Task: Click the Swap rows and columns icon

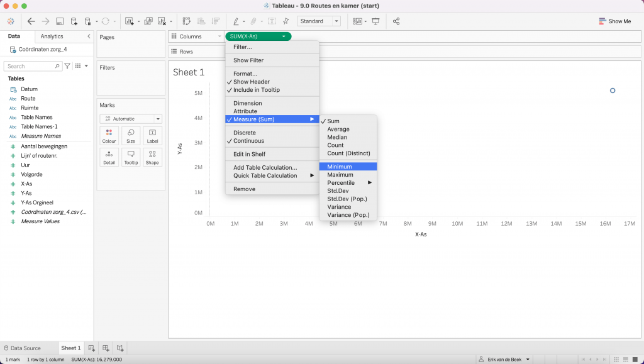Action: (187, 21)
